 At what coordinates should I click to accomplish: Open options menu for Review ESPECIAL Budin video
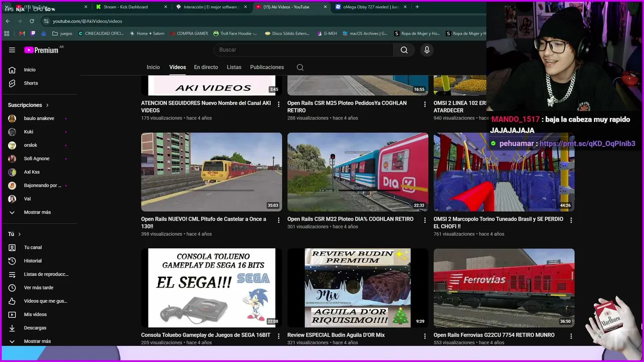point(425,336)
